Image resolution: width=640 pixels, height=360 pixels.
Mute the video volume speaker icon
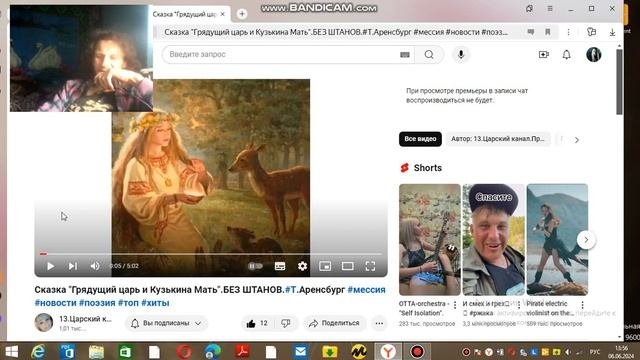coord(95,266)
